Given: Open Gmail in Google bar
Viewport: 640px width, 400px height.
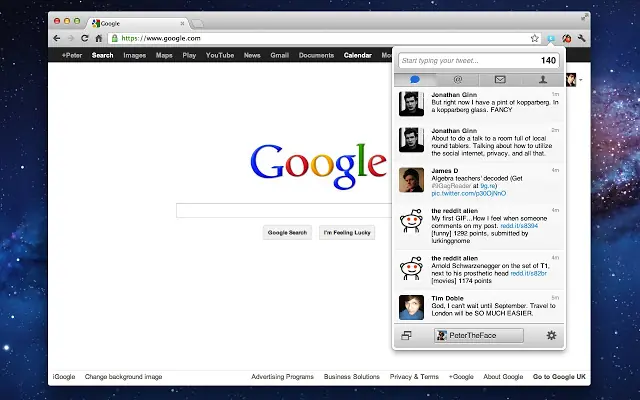Looking at the screenshot, I should [x=280, y=55].
